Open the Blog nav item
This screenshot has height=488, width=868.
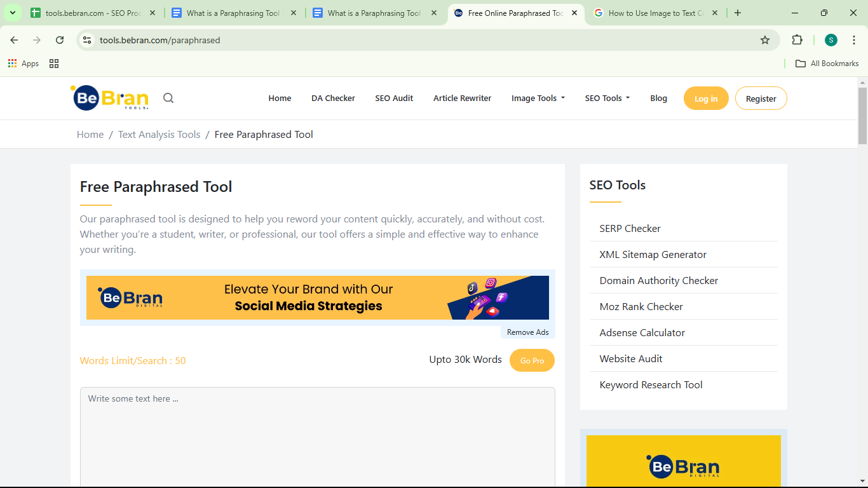click(659, 98)
